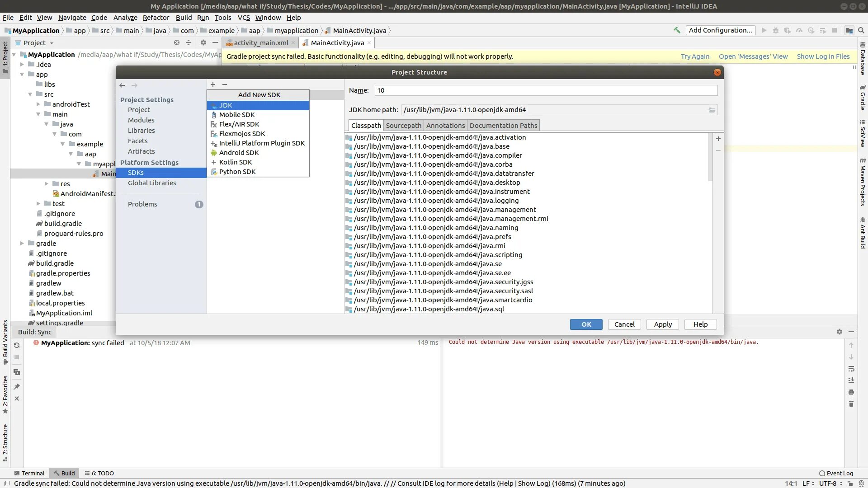Image resolution: width=868 pixels, height=488 pixels.
Task: Open the Project Structure toolbar icon
Action: [x=849, y=30]
